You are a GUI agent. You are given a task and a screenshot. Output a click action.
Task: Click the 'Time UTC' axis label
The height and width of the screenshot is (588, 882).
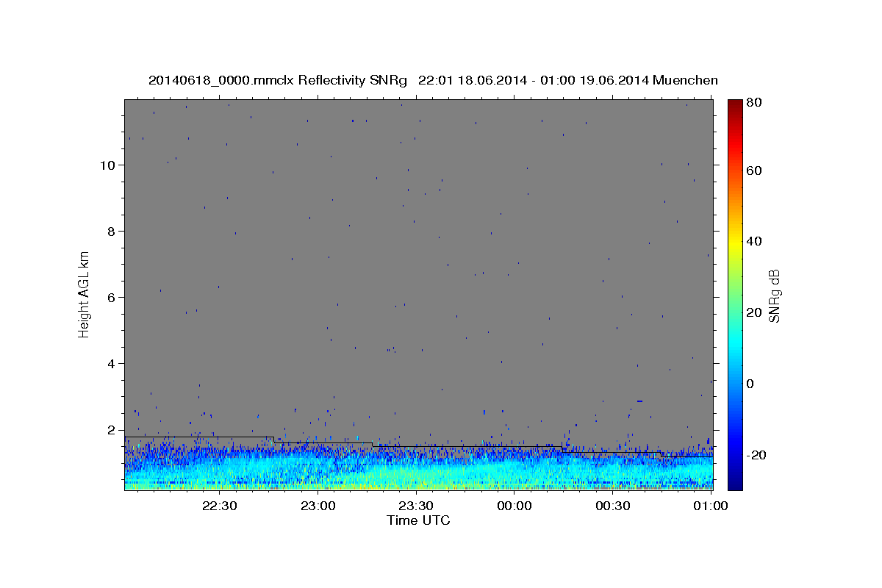click(418, 520)
